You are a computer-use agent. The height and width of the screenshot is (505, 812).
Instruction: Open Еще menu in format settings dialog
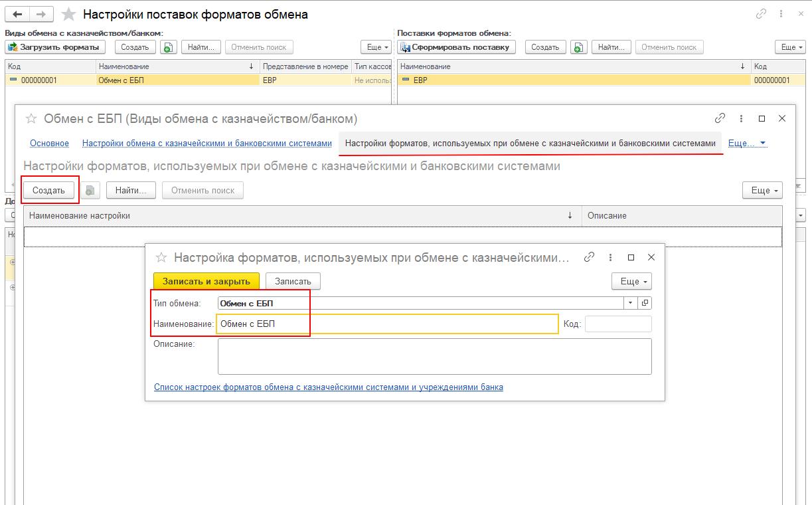(631, 281)
